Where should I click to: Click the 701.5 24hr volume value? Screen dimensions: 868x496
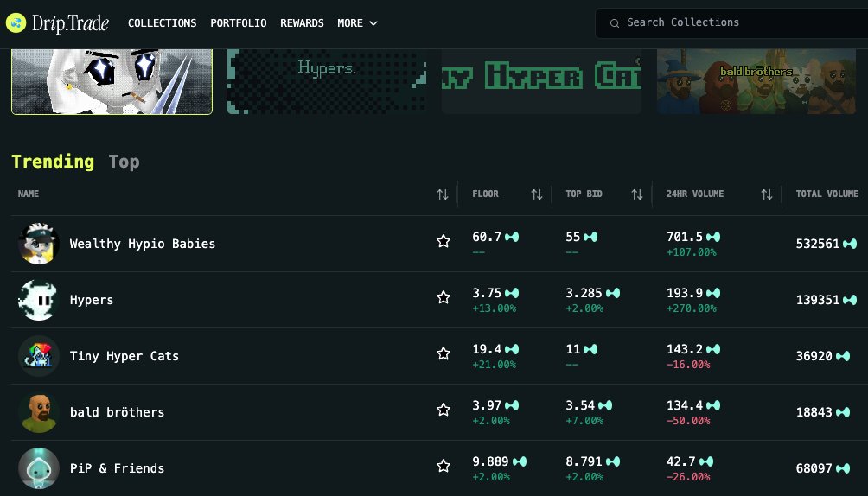click(685, 237)
